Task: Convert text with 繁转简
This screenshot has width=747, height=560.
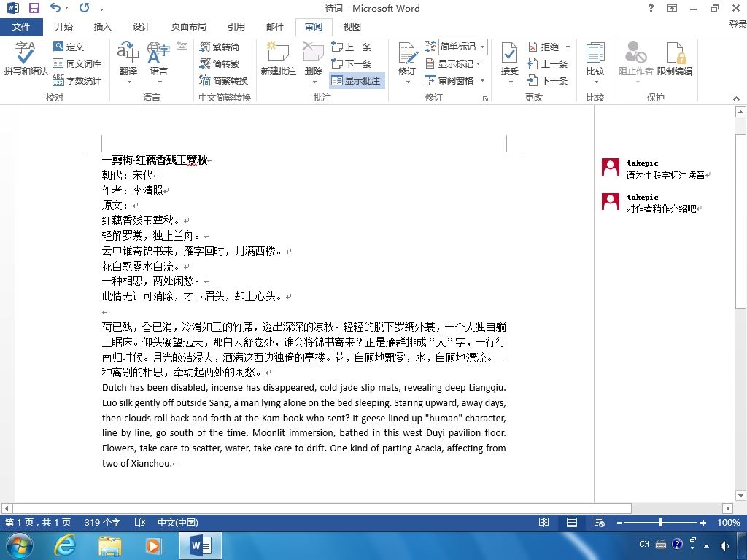Action: 220,47
